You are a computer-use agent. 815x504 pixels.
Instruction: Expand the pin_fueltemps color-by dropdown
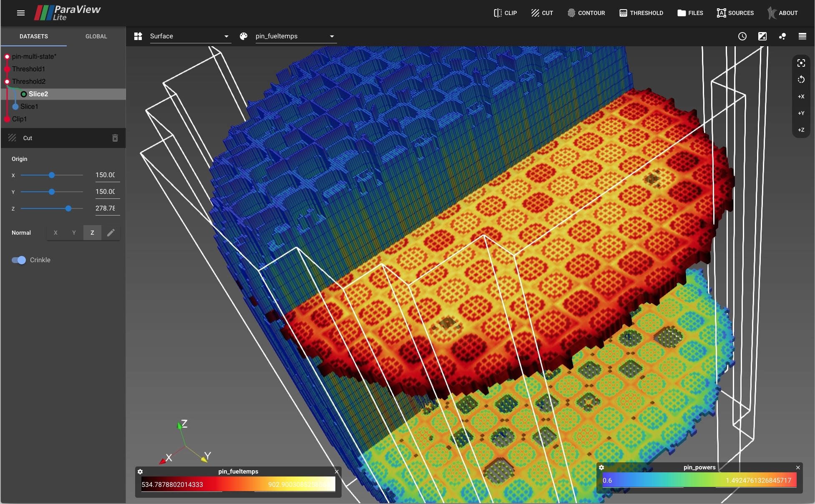pos(295,36)
